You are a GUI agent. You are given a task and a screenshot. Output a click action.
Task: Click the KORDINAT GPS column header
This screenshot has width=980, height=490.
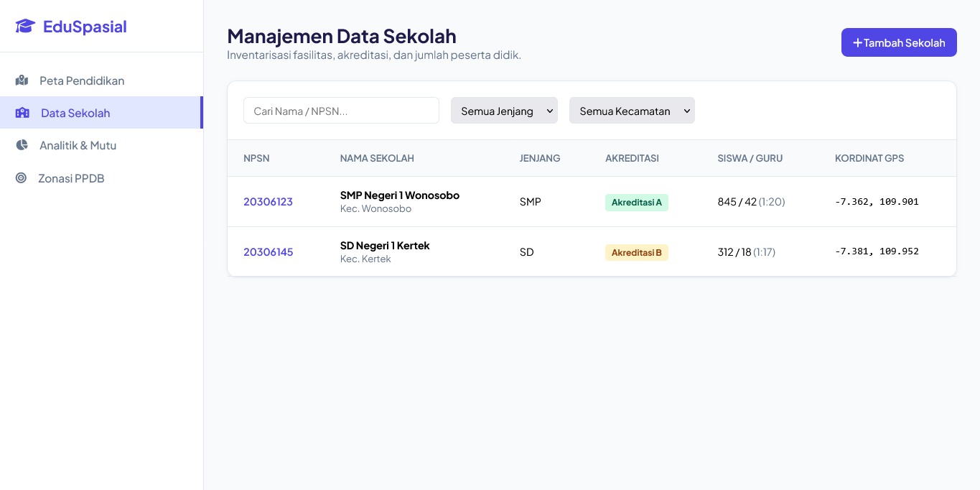point(869,158)
